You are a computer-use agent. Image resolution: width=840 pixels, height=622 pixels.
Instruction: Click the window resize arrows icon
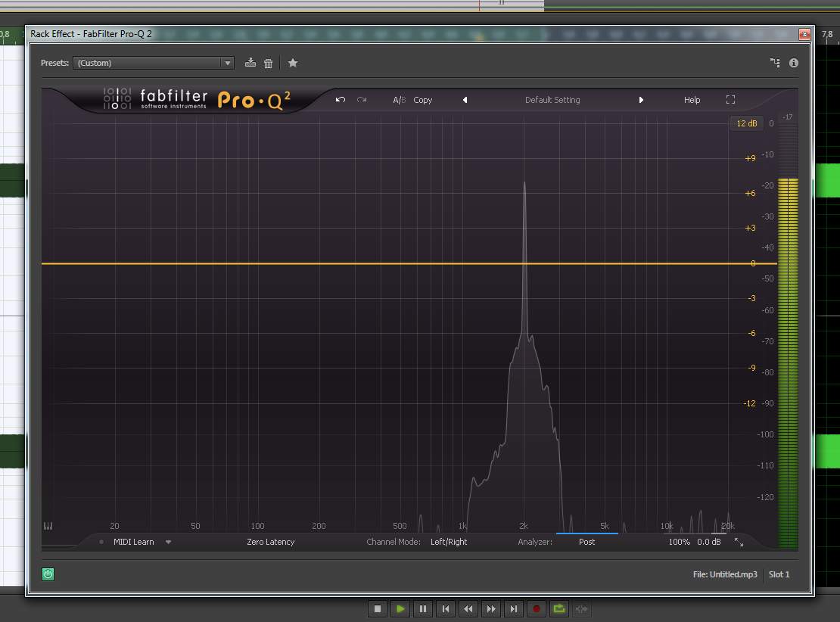pyautogui.click(x=739, y=543)
